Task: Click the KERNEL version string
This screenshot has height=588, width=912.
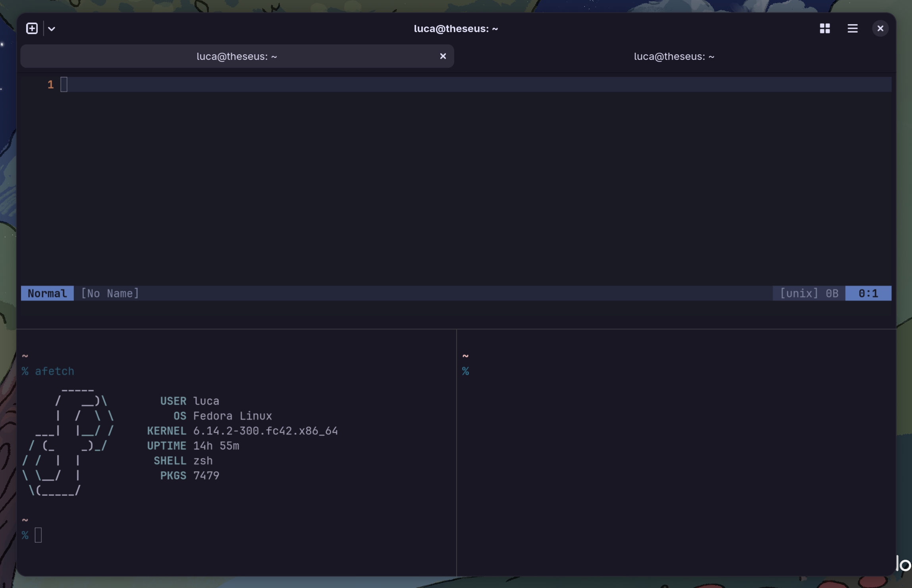Action: tap(265, 431)
